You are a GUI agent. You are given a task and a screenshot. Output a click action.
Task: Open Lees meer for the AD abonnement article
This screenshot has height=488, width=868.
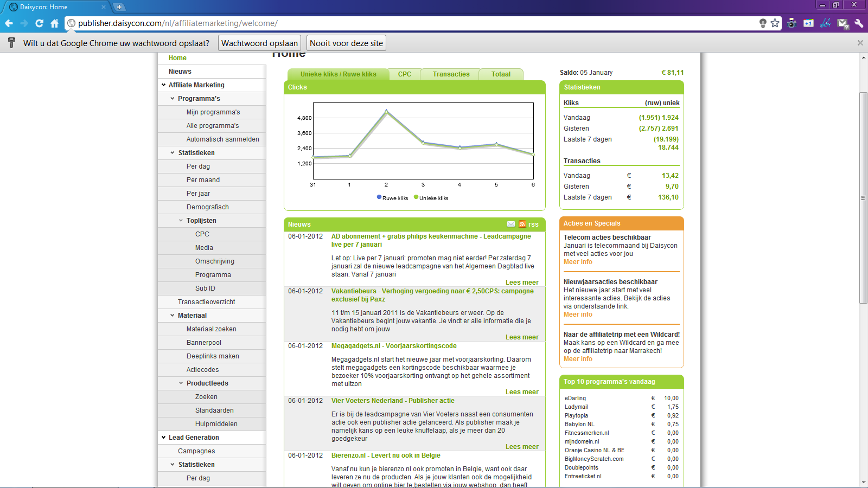point(522,282)
